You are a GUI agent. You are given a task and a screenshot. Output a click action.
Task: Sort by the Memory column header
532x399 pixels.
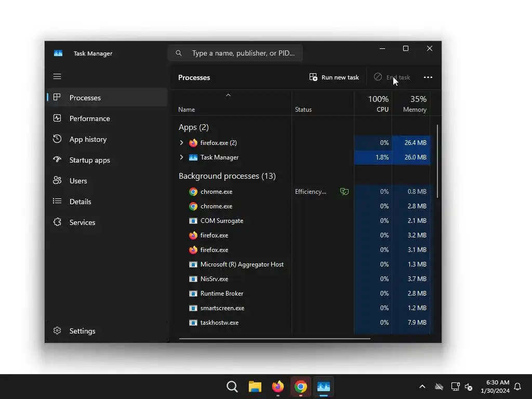click(x=411, y=103)
